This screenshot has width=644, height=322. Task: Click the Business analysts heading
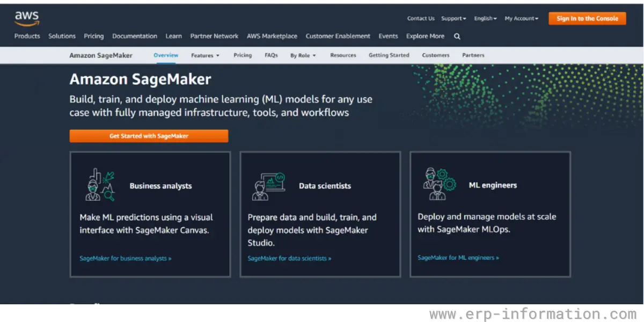click(x=160, y=186)
